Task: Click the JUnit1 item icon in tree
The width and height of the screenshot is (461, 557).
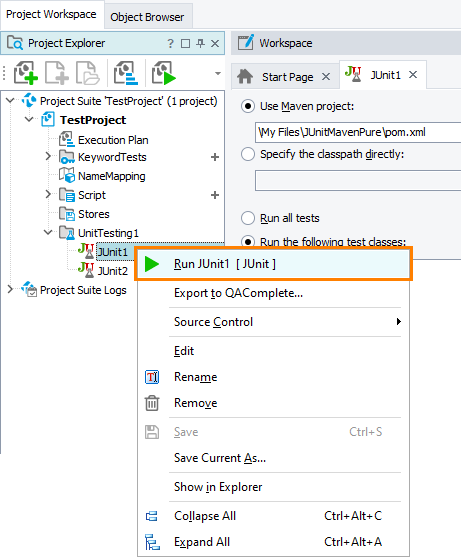Action: coord(86,251)
